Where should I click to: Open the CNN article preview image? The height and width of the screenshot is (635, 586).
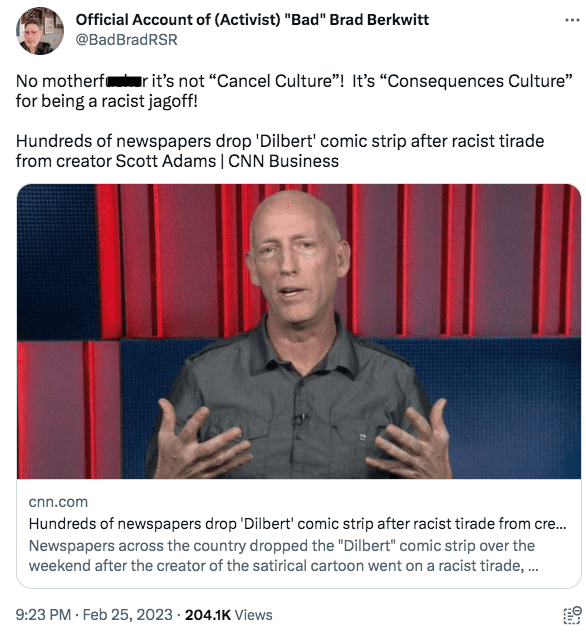(x=298, y=331)
